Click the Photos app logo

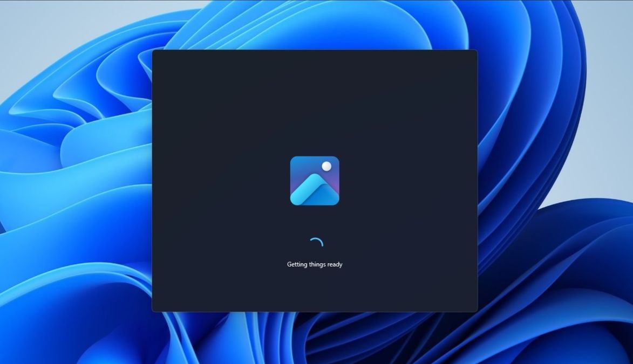click(x=315, y=181)
